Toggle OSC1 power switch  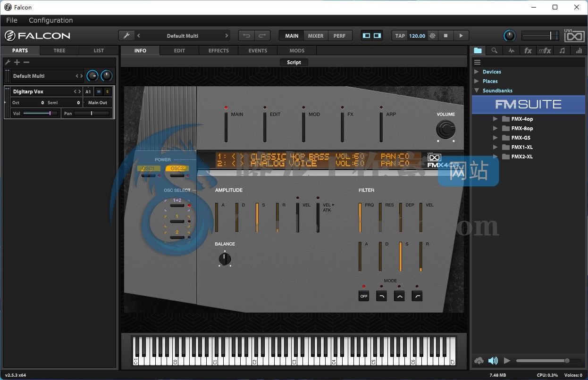pyautogui.click(x=148, y=175)
